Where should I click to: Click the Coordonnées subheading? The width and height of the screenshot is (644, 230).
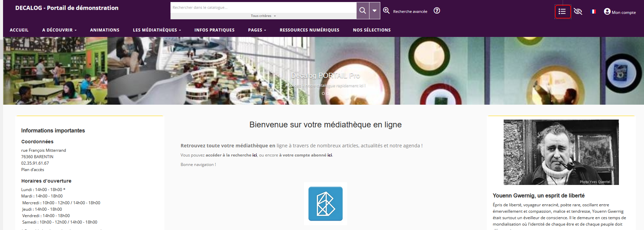tap(37, 142)
